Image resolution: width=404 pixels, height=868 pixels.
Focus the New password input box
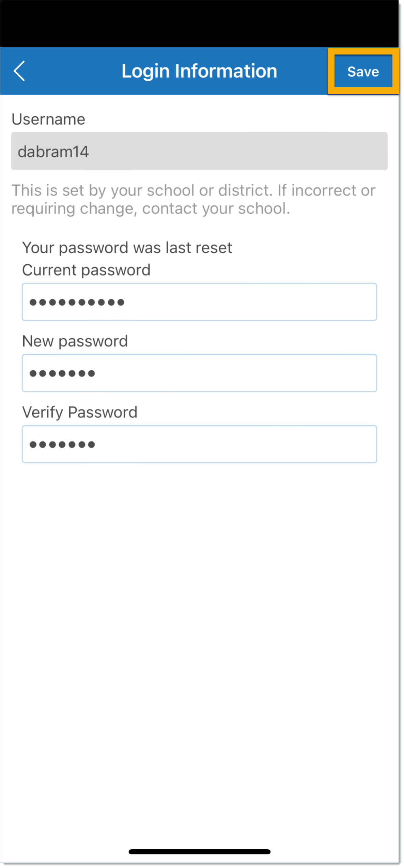click(x=199, y=373)
